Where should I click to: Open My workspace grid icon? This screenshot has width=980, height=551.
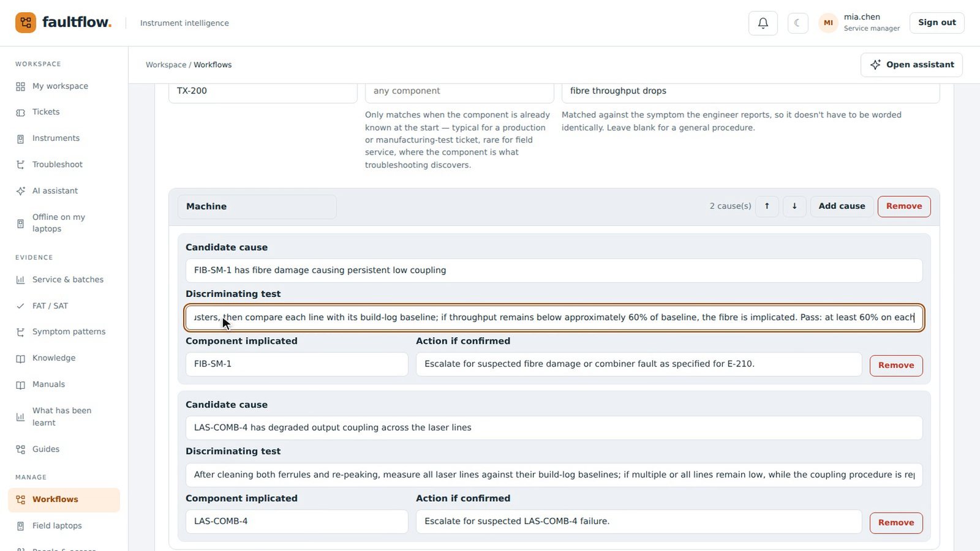coord(20,86)
